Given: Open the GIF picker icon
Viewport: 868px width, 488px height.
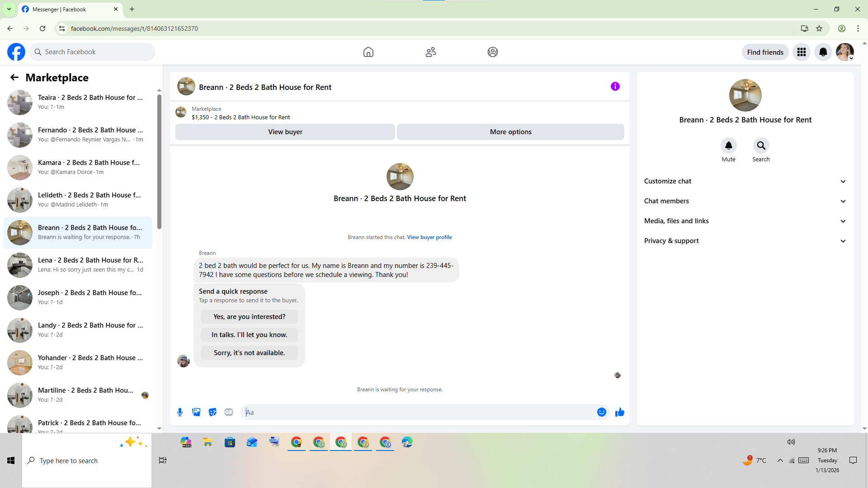Looking at the screenshot, I should [x=229, y=412].
